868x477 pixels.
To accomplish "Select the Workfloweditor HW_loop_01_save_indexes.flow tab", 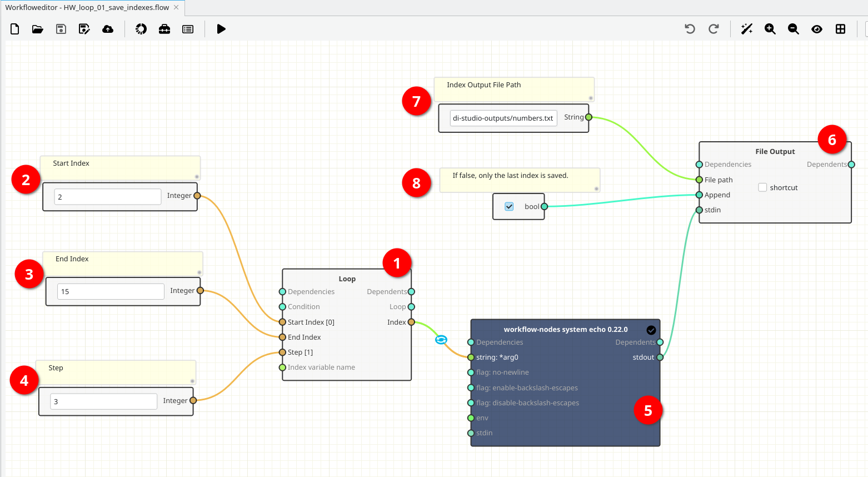I will coord(87,8).
